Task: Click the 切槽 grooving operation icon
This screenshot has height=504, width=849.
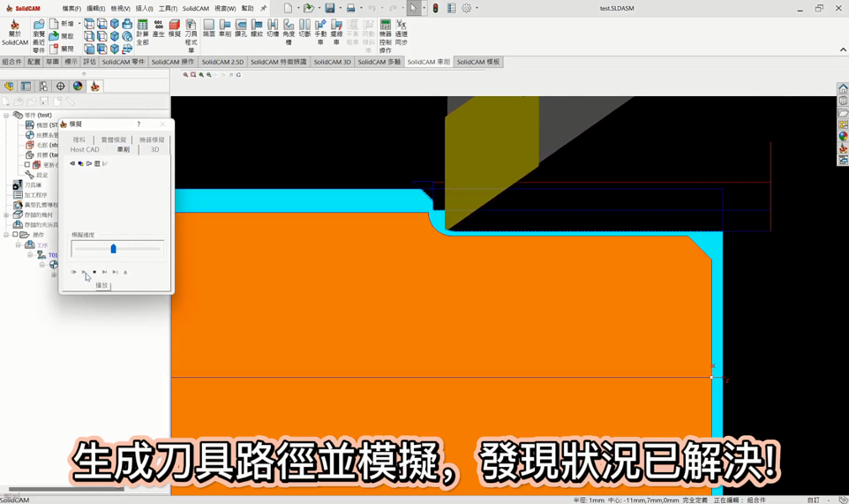Action: [273, 29]
